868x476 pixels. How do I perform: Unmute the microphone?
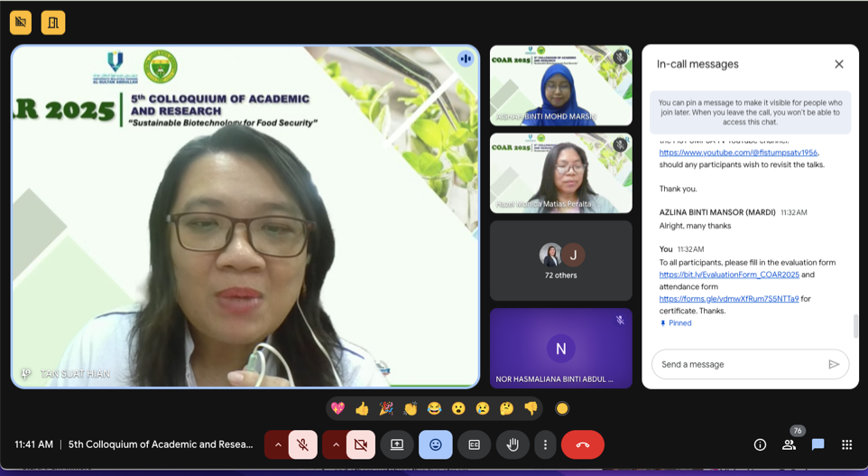(x=303, y=444)
